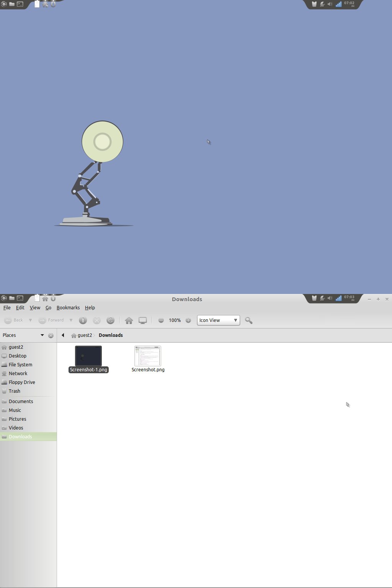This screenshot has height=588, width=392.
Task: Click the Forward toolbar button
Action: click(51, 320)
